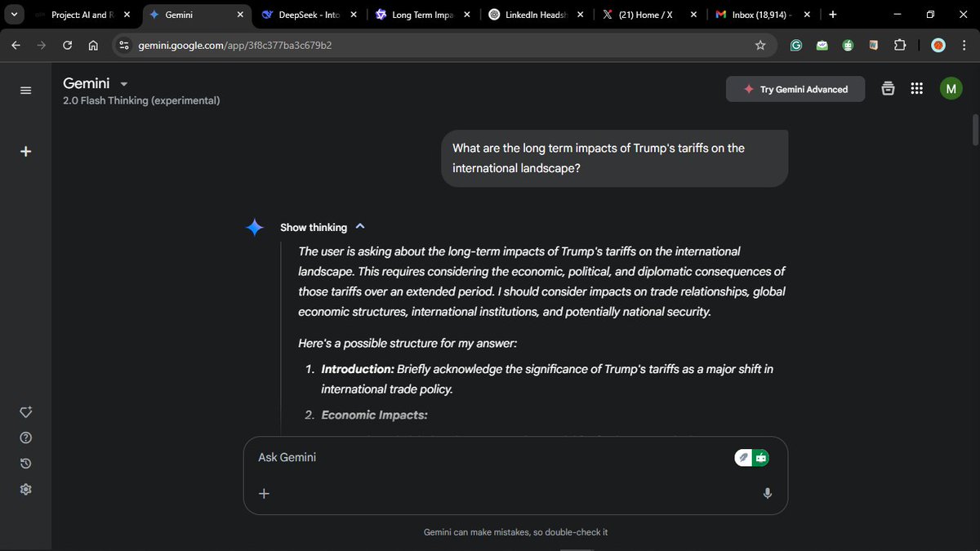This screenshot has height=551, width=980.
Task: Open the Help question mark icon
Action: (x=25, y=438)
